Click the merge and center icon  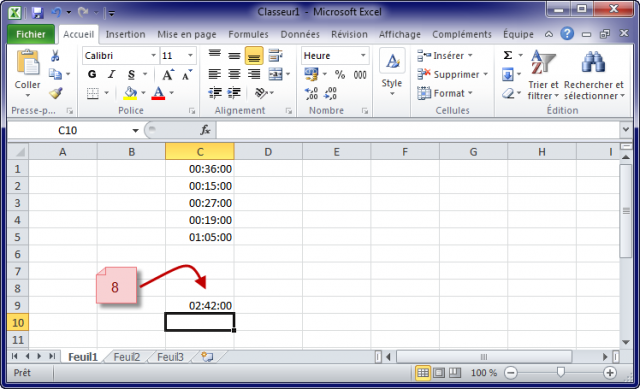(276, 74)
